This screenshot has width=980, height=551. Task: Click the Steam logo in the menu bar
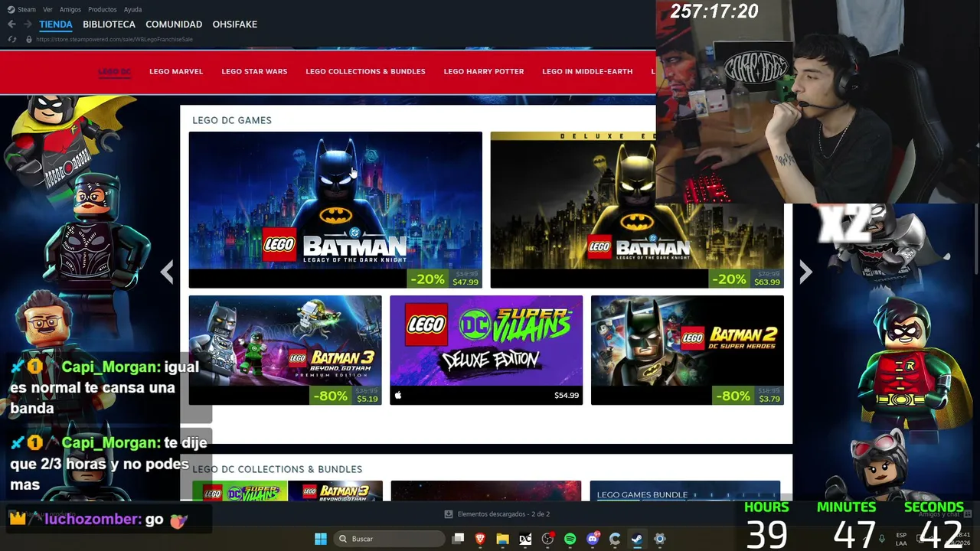click(x=11, y=9)
